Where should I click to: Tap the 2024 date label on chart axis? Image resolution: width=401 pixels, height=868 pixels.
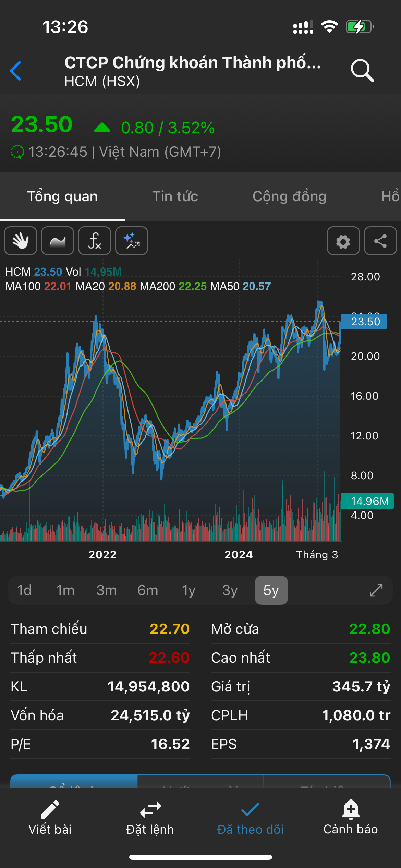tap(239, 555)
